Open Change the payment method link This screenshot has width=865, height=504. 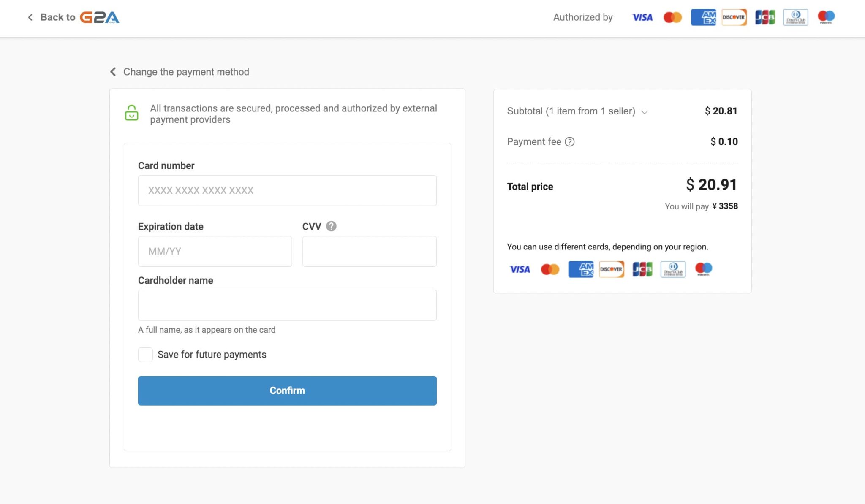pos(186,72)
